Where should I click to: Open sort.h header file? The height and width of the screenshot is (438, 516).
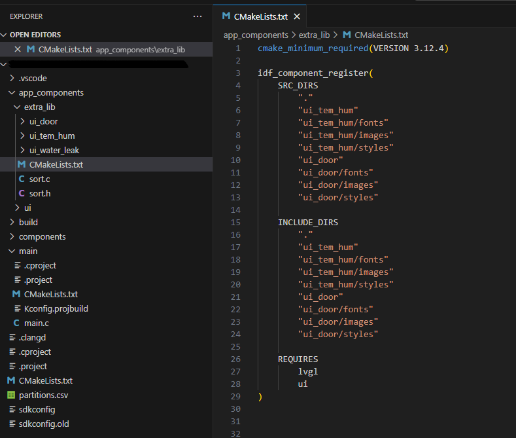pyautogui.click(x=40, y=193)
